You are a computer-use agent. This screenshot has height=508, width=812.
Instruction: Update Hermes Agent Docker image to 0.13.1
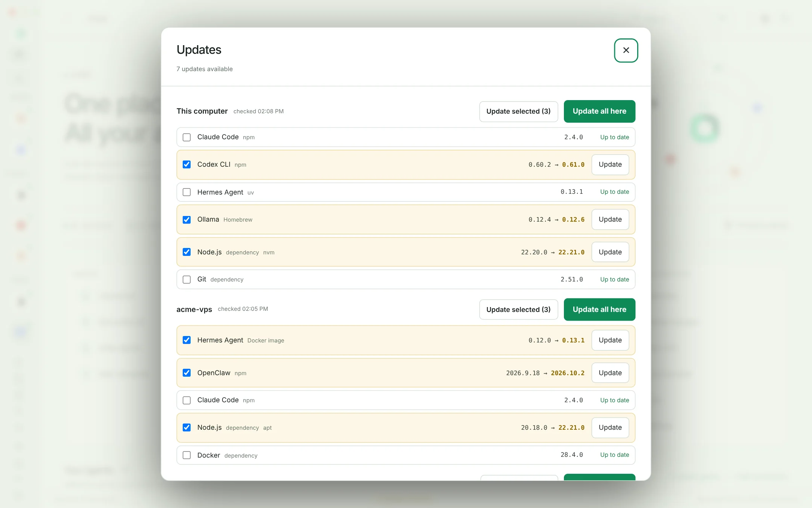coord(610,340)
